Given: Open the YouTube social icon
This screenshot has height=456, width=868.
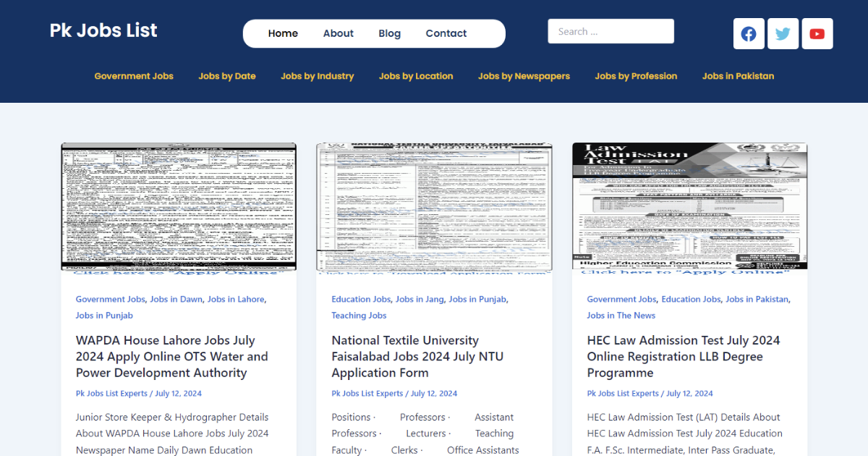Looking at the screenshot, I should [817, 34].
